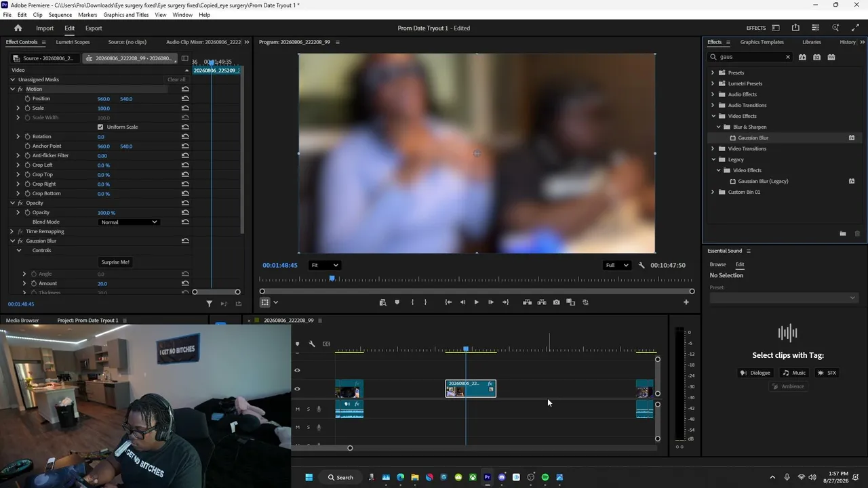The width and height of the screenshot is (868, 488).
Task: Expand the Time Remapping effect
Action: 12,232
